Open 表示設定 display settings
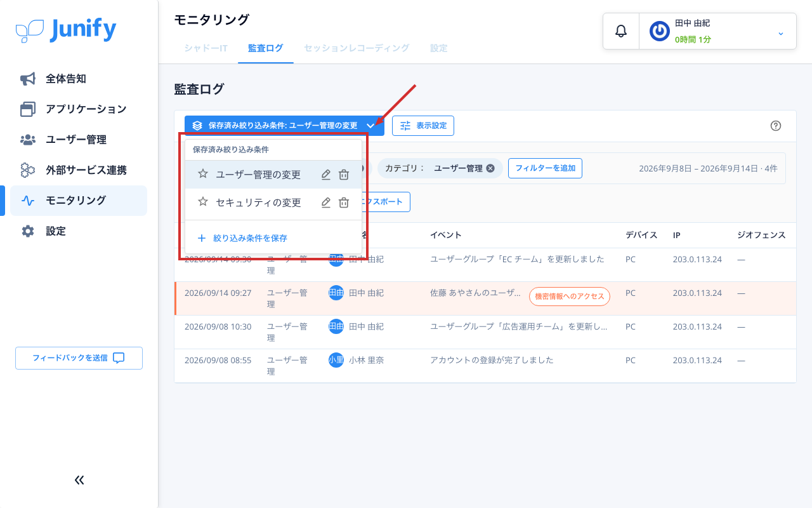Image resolution: width=812 pixels, height=508 pixels. (423, 126)
